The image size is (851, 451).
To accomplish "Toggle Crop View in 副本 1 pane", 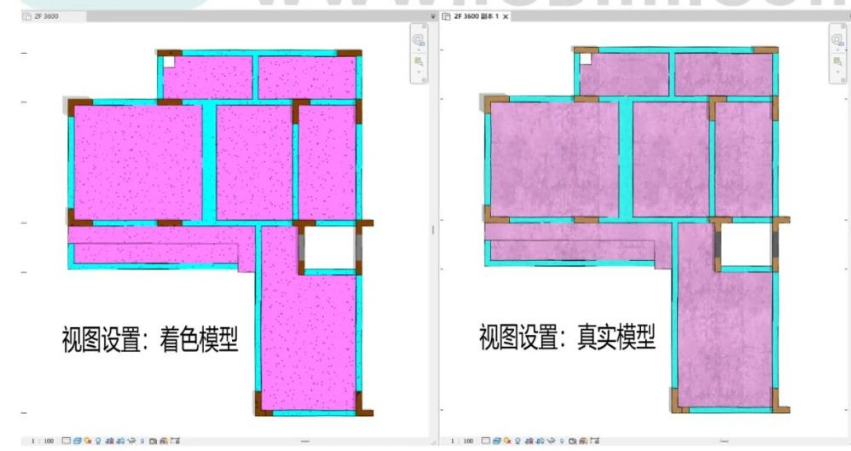I will pyautogui.click(x=529, y=441).
